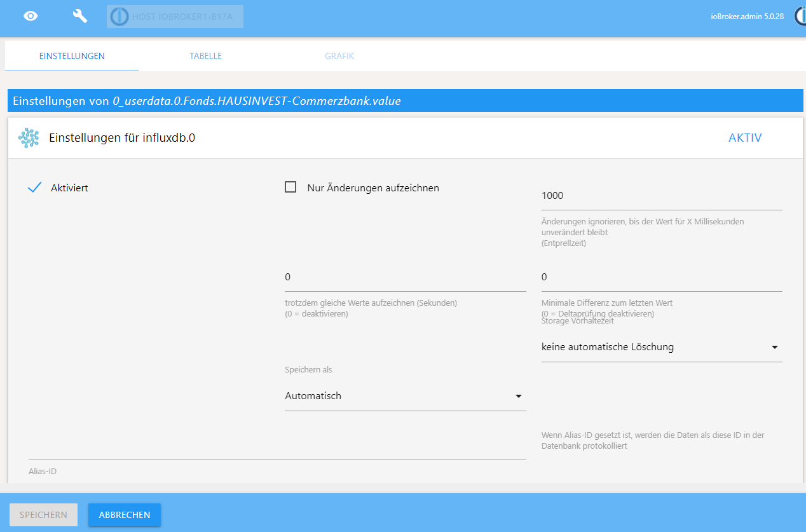Click the eye visibility icon in top bar
806x532 pixels.
pos(31,17)
